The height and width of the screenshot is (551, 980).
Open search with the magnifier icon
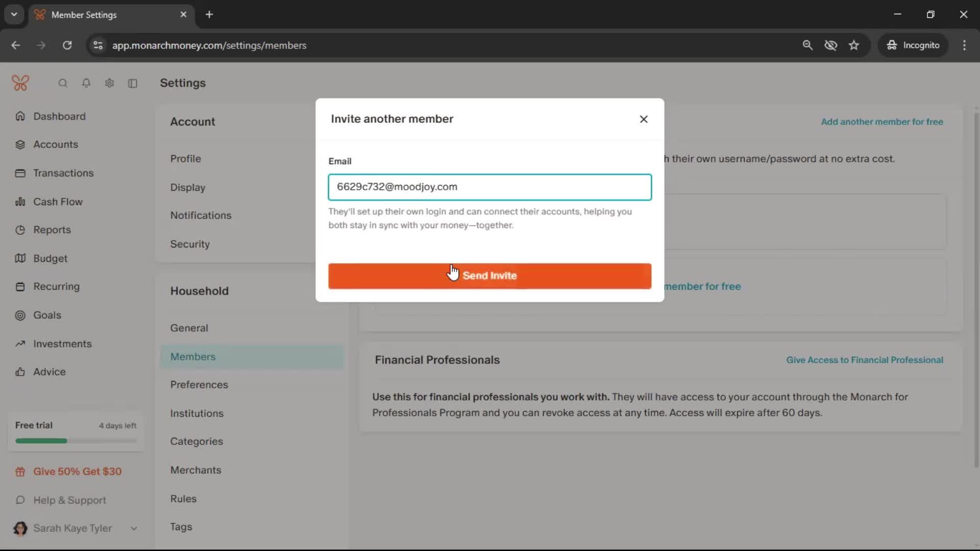point(63,83)
